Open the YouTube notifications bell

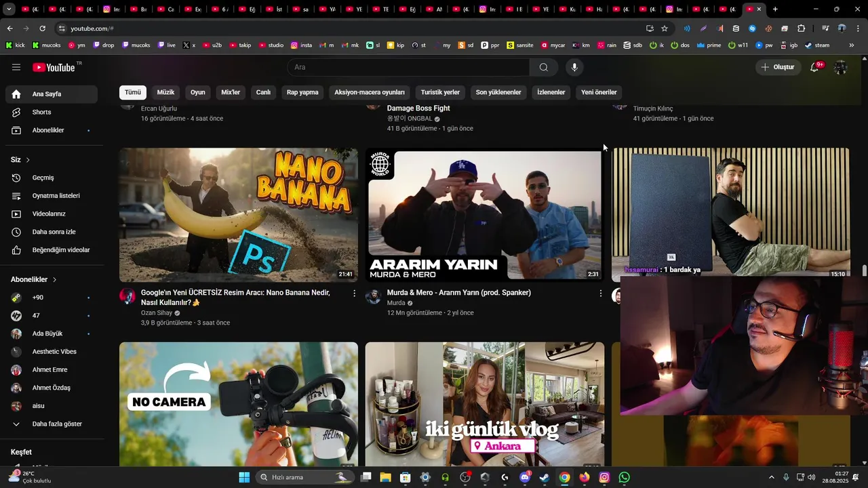click(814, 67)
